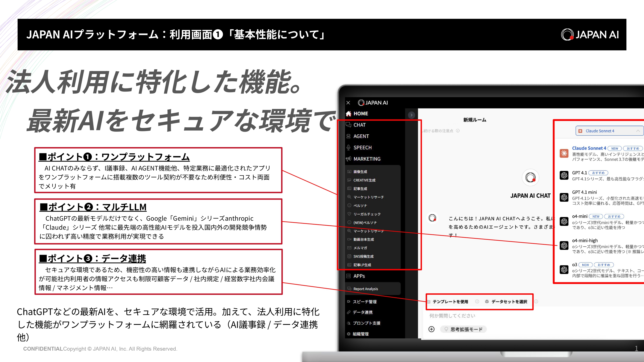Open the Report Analysis panel icon
This screenshot has width=644, height=362.
[x=349, y=288]
